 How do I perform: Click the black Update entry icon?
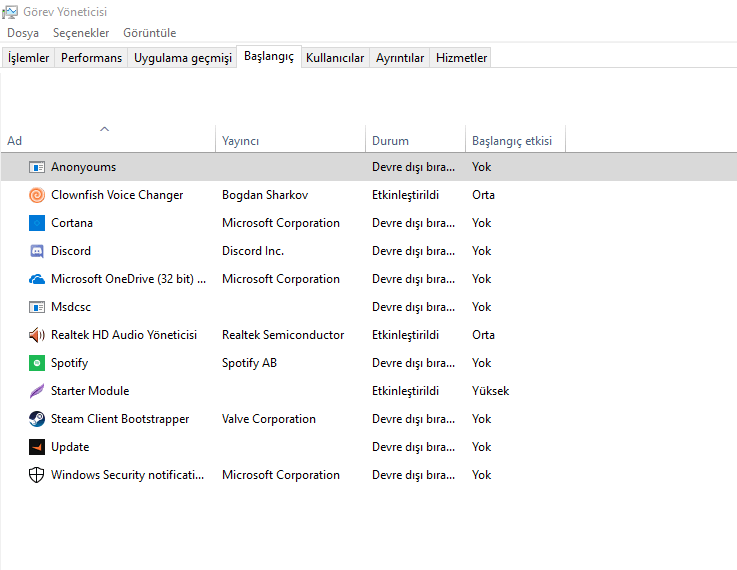click(37, 447)
